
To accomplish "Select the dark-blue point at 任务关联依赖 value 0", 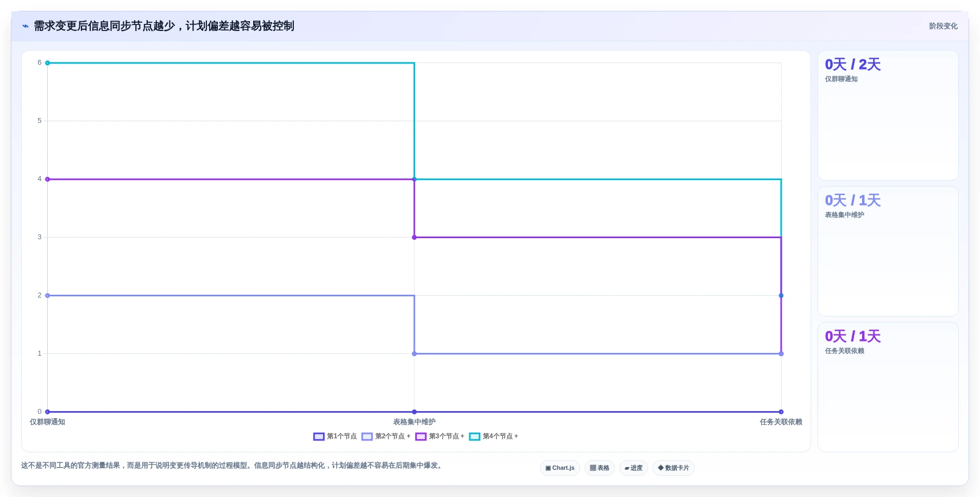I will point(781,412).
